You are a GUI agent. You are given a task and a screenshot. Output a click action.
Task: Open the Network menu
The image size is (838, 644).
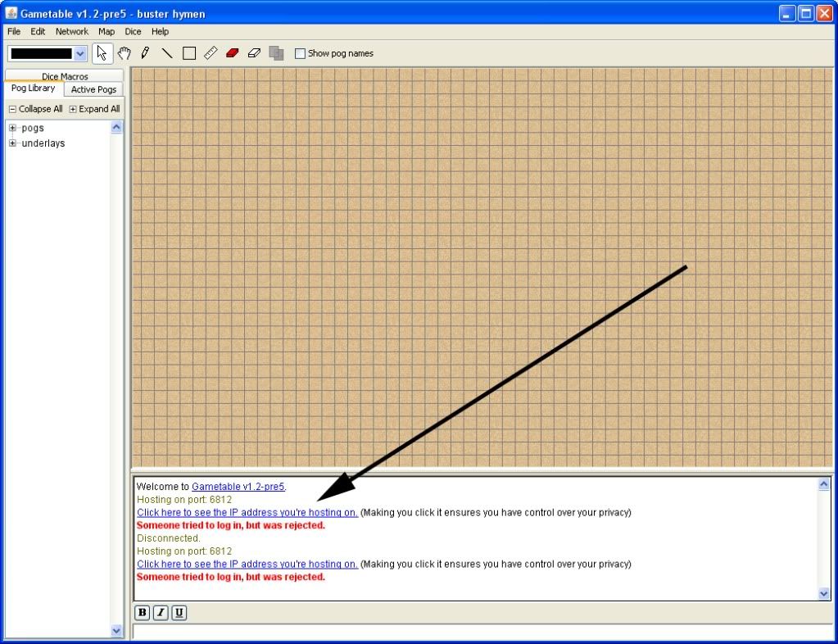point(71,31)
